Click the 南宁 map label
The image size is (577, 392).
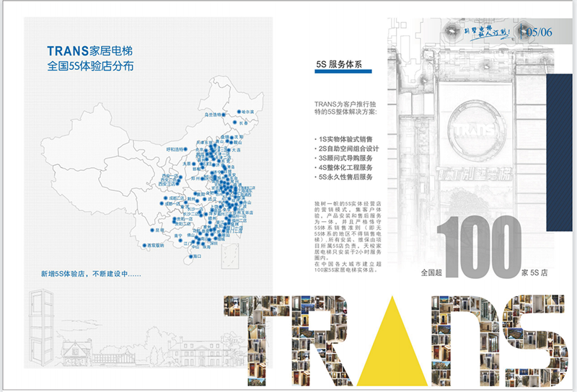pyautogui.click(x=178, y=236)
